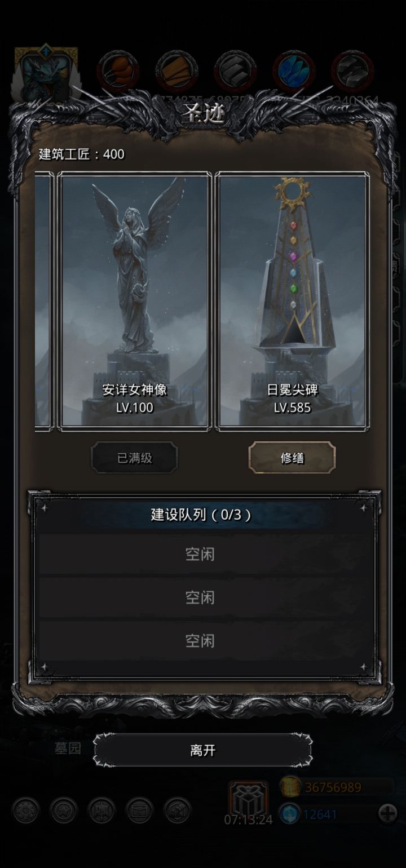Select the 安详女神像 statue card
The image size is (406, 868).
[x=134, y=302]
